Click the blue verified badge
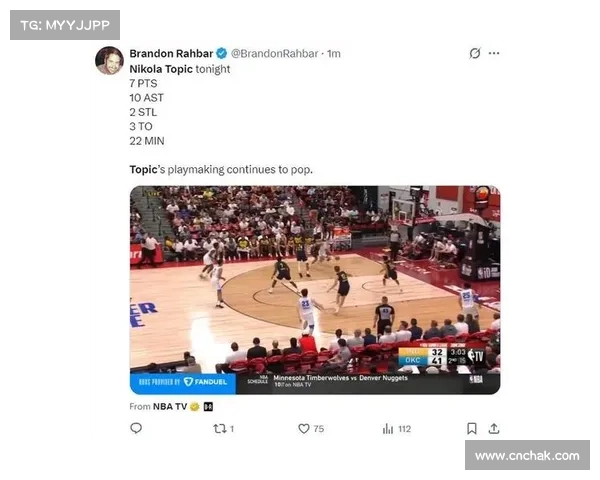 tap(222, 54)
